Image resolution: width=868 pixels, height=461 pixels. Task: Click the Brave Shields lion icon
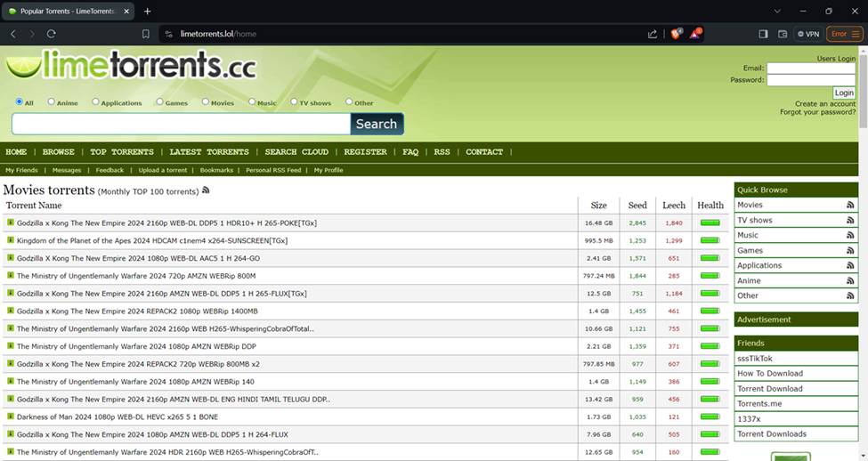click(676, 34)
